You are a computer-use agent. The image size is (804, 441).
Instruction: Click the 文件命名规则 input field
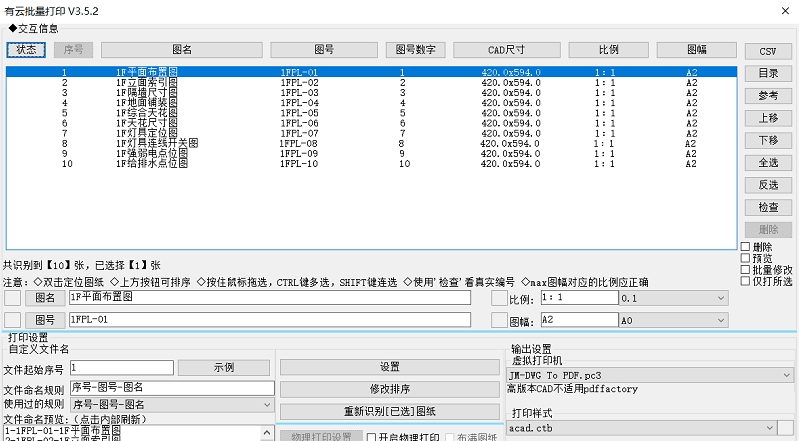pyautogui.click(x=172, y=388)
